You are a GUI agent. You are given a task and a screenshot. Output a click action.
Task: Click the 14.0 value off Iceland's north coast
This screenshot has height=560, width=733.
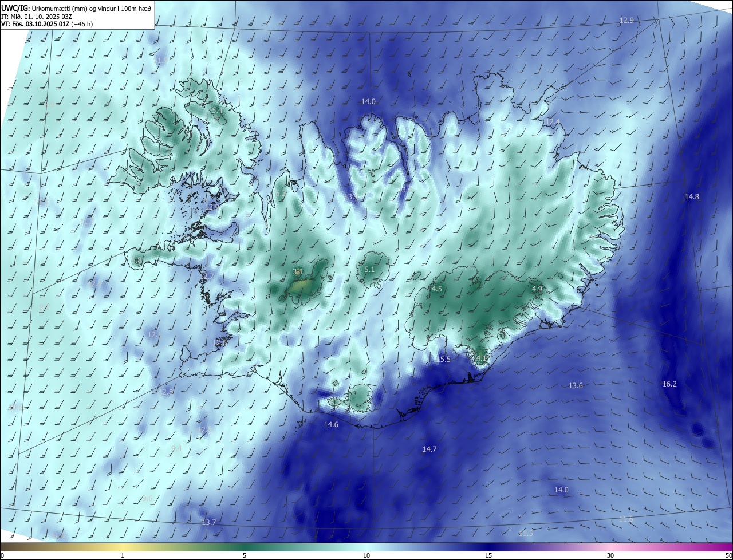click(368, 101)
